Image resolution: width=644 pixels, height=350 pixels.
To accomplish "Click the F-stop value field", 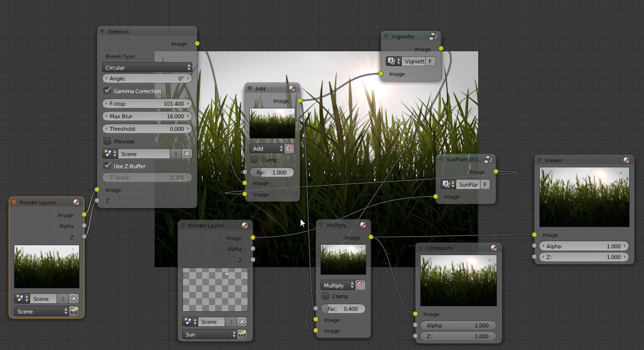I will [x=147, y=103].
